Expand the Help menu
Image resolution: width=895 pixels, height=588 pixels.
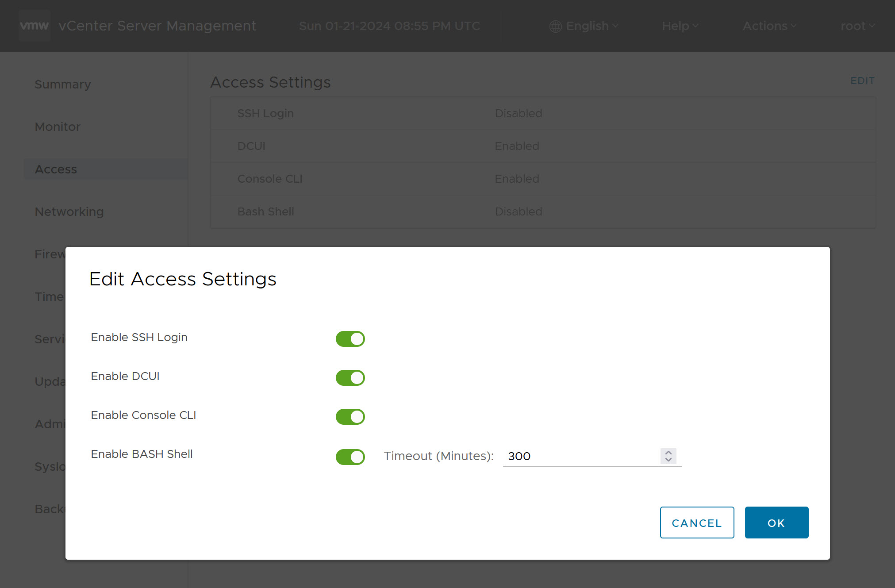[680, 26]
